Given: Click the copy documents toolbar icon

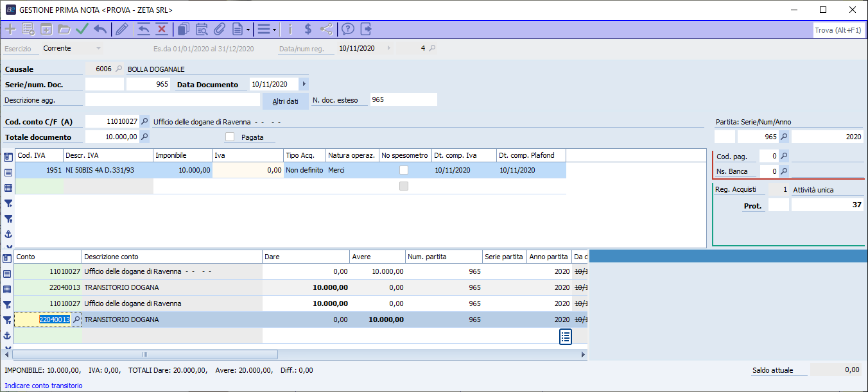Looking at the screenshot, I should point(184,29).
